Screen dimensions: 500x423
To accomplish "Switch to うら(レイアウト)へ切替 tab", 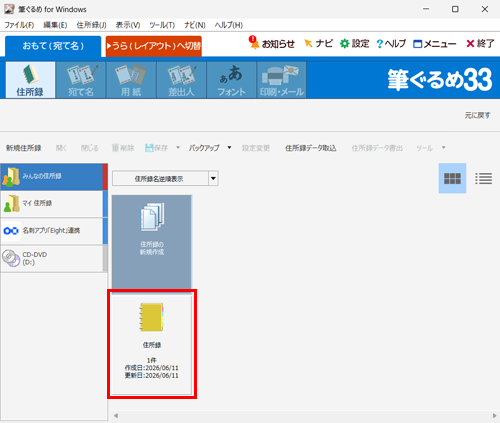I will pos(154,46).
